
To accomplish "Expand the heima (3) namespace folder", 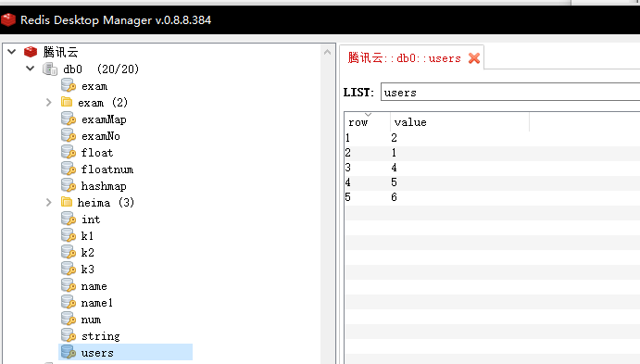I will point(49,203).
